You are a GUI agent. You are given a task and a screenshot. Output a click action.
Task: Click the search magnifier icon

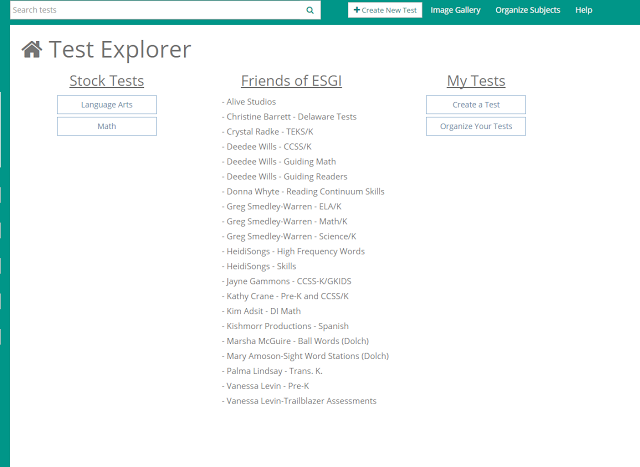point(310,10)
